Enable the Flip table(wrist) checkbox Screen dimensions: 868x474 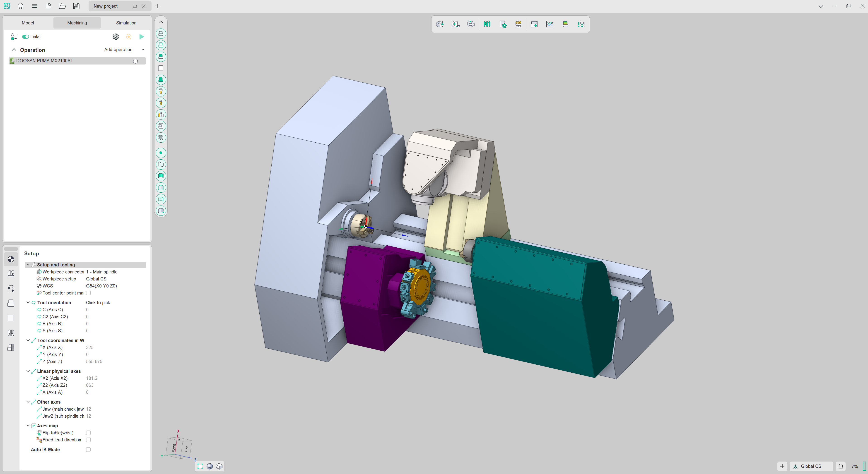(x=88, y=433)
